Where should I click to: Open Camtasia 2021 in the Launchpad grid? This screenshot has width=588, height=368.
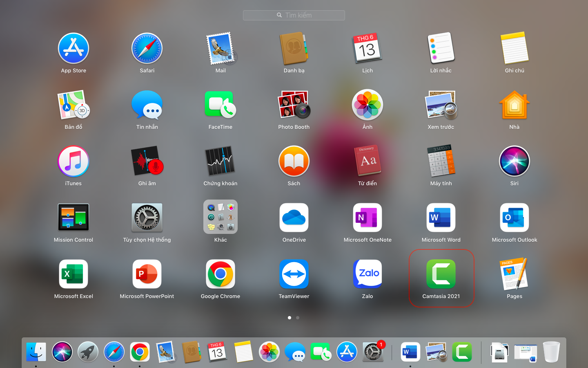(441, 274)
